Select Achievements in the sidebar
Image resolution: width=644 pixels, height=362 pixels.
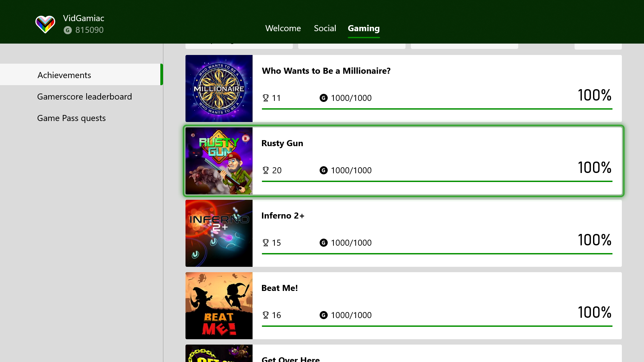[x=64, y=75]
